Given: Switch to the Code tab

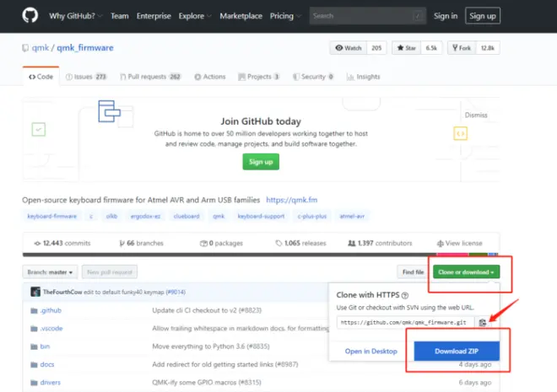Looking at the screenshot, I should (41, 77).
